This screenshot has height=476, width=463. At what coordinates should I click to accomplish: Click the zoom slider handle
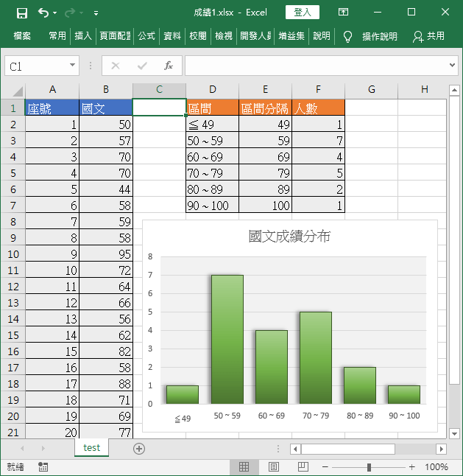coord(369,467)
